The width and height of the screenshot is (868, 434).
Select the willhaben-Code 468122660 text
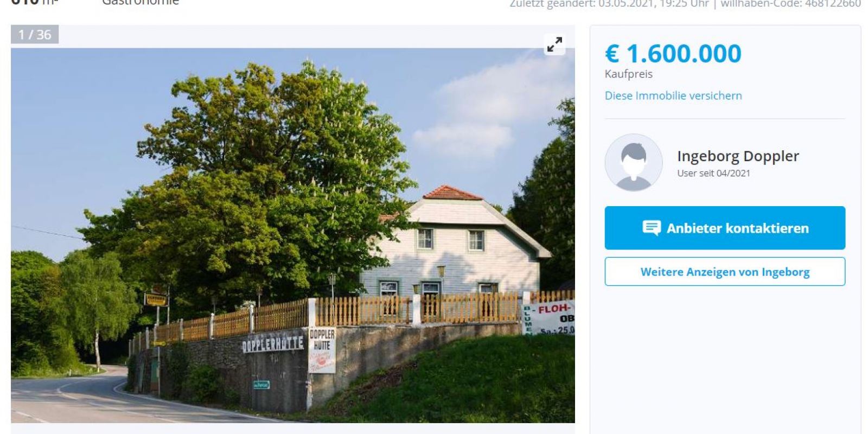click(790, 4)
